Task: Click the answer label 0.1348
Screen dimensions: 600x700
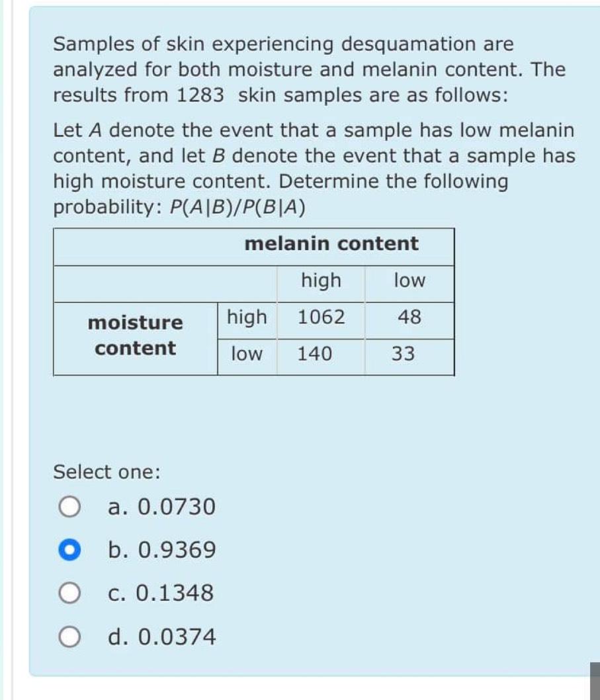Action: (159, 593)
